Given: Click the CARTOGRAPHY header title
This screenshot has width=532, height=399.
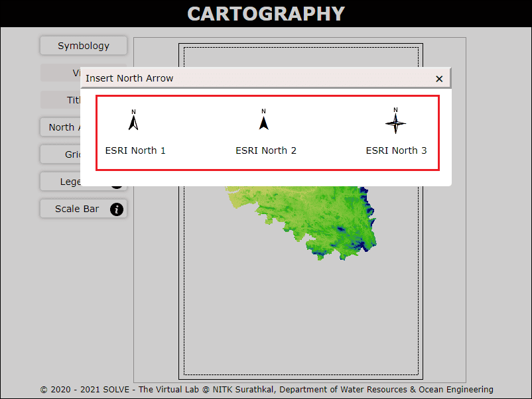Looking at the screenshot, I should [x=266, y=13].
